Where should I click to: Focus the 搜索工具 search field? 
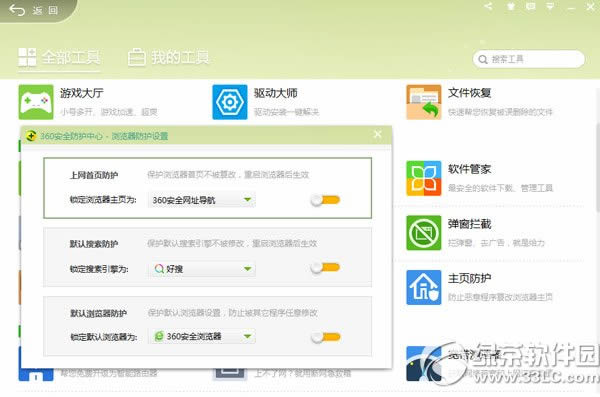coord(528,59)
